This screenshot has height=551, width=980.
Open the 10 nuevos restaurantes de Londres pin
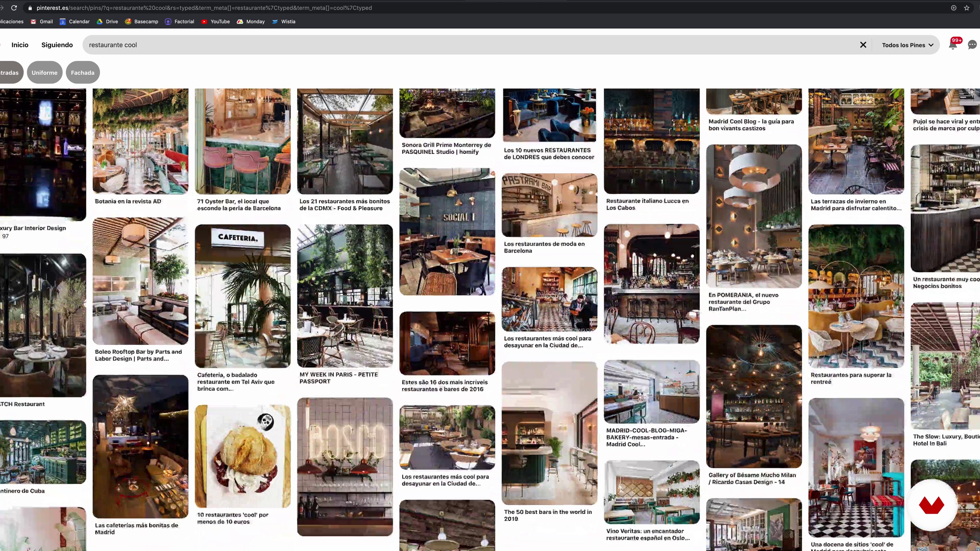pos(549,115)
